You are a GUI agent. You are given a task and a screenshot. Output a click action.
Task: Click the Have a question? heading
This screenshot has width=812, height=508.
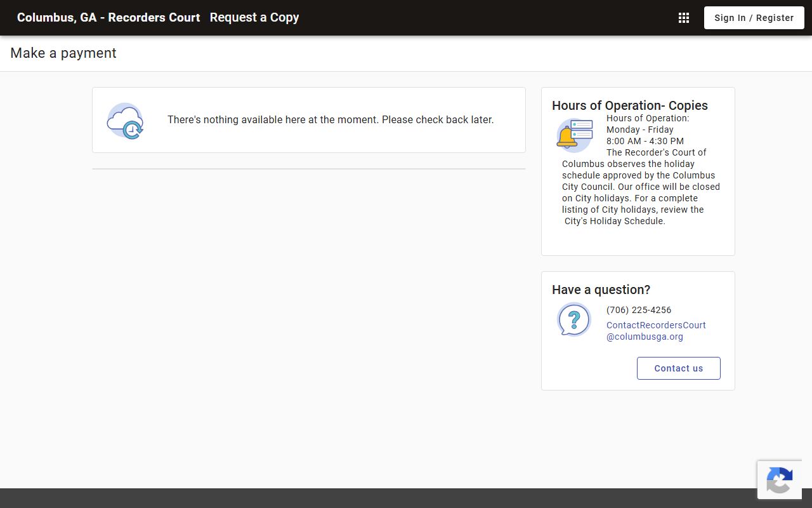601,290
